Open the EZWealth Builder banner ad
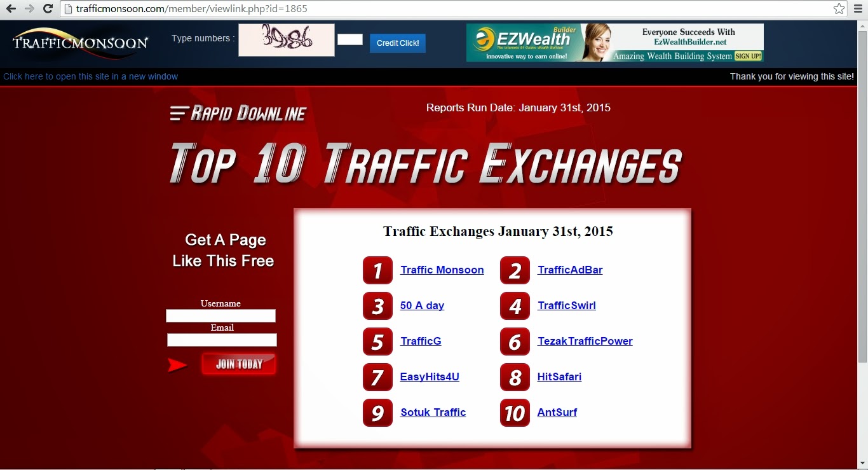 click(x=615, y=43)
